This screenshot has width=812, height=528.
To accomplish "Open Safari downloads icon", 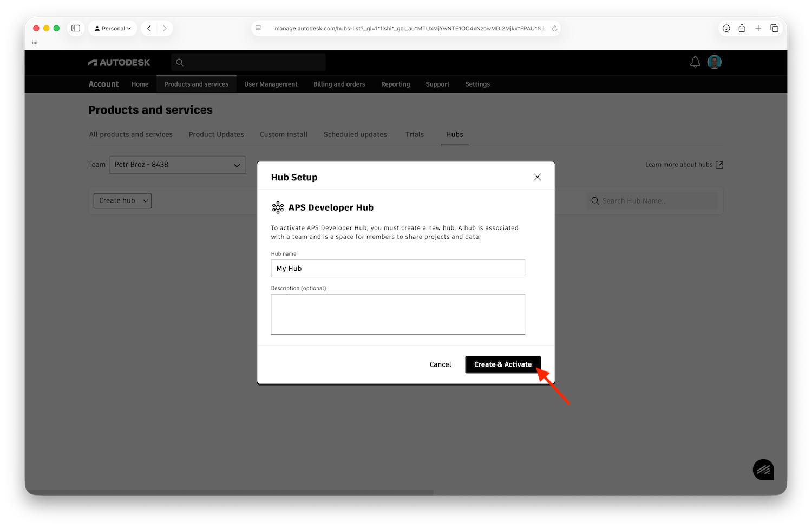I will (x=726, y=28).
